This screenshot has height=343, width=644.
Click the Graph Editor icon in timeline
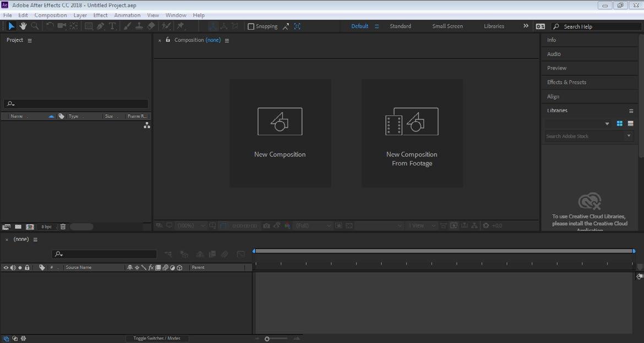pyautogui.click(x=241, y=255)
